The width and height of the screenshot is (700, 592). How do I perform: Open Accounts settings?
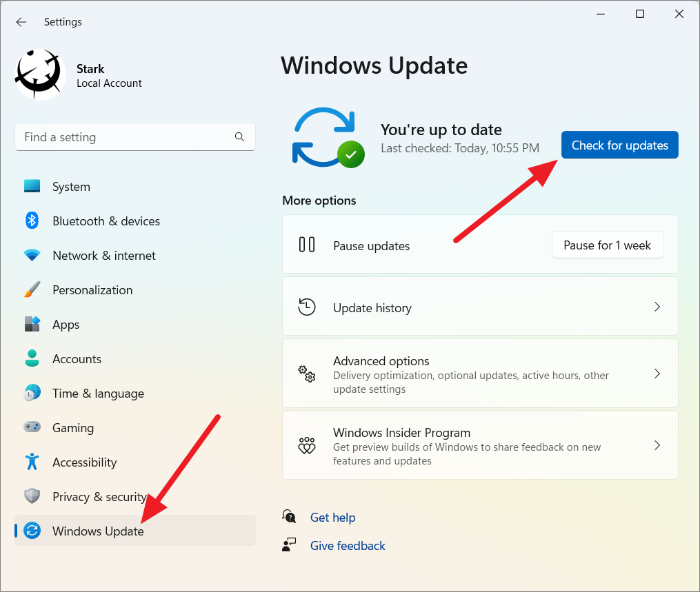[x=32, y=358]
